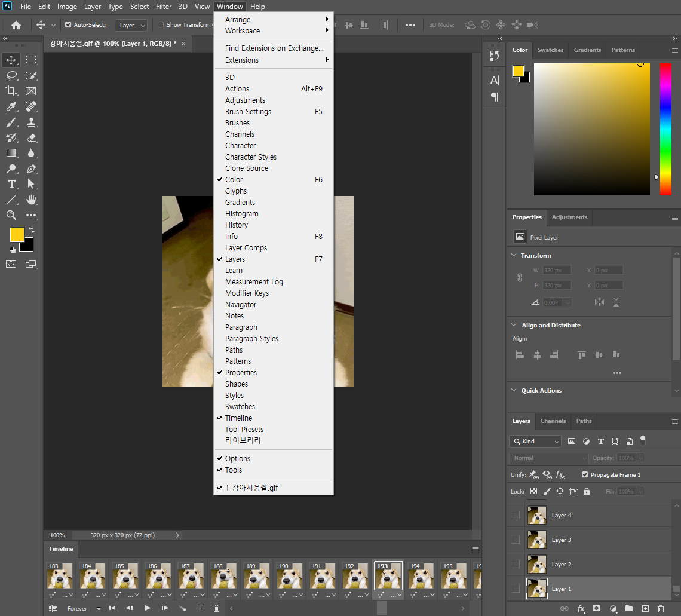Open Auto-Select Layer dropdown
Image resolution: width=681 pixels, height=616 pixels.
(131, 25)
